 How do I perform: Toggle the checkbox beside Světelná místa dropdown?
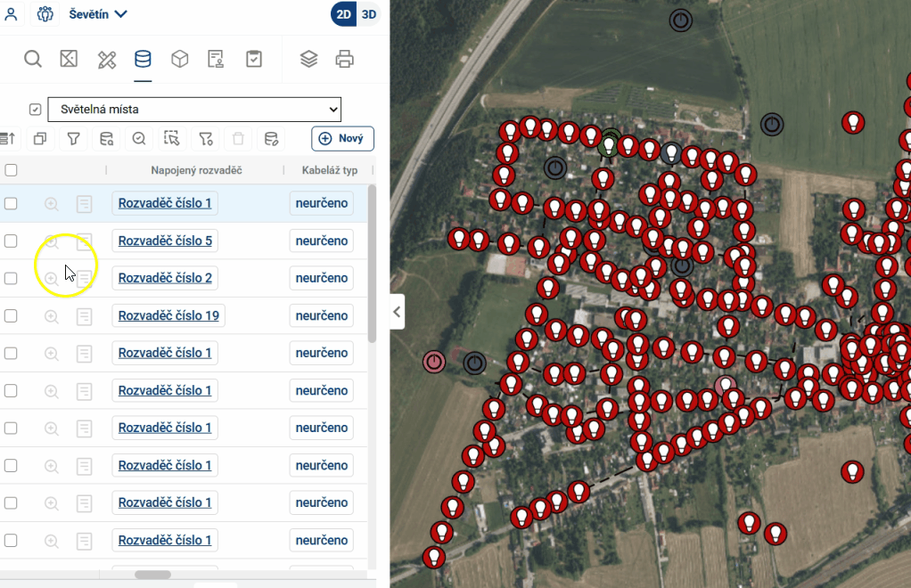(36, 109)
